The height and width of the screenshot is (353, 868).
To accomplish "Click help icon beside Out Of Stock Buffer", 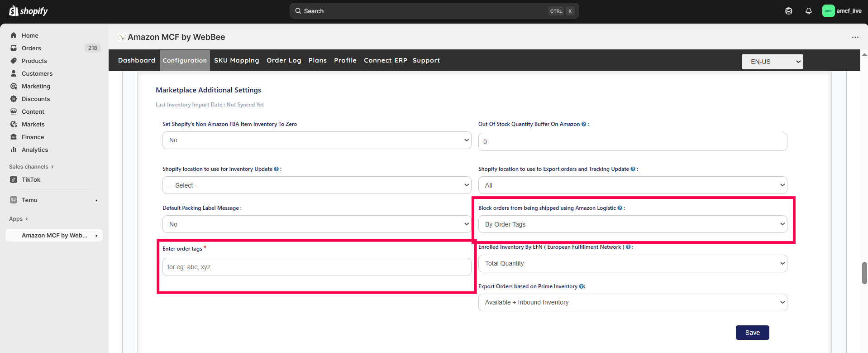I will 584,124.
